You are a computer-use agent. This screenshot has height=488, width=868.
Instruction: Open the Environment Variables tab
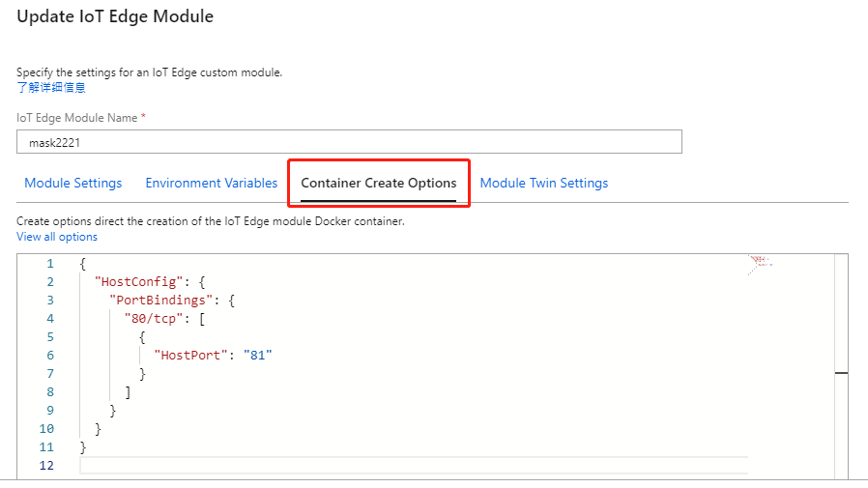pyautogui.click(x=211, y=183)
